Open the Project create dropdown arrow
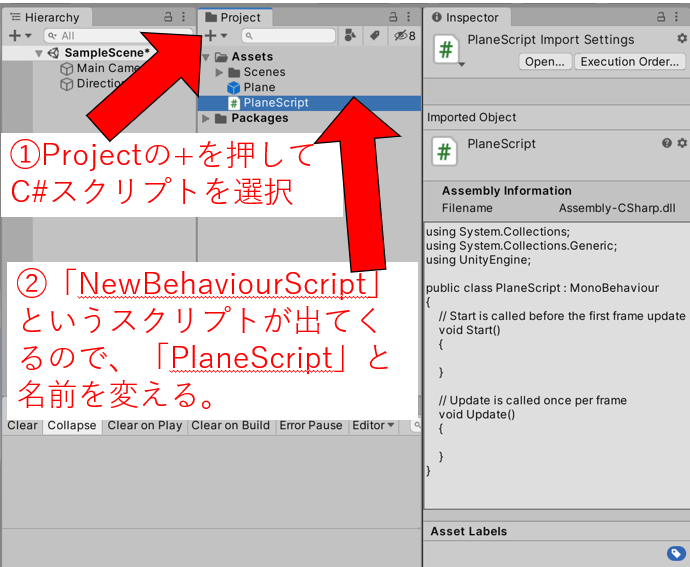690x567 pixels. pos(224,36)
